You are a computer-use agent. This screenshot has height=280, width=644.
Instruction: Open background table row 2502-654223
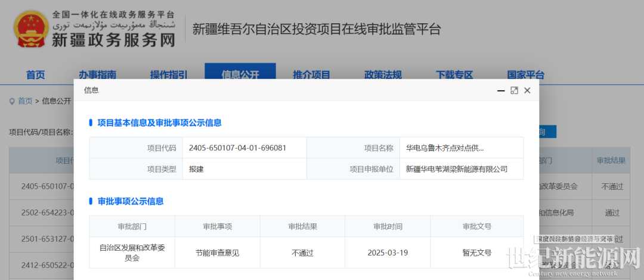click(46, 213)
